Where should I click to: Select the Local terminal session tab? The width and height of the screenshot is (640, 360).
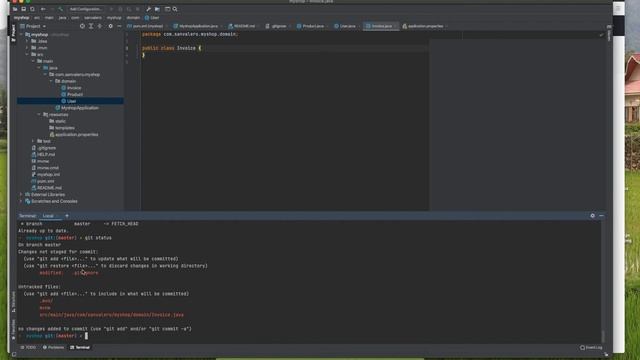click(x=48, y=216)
